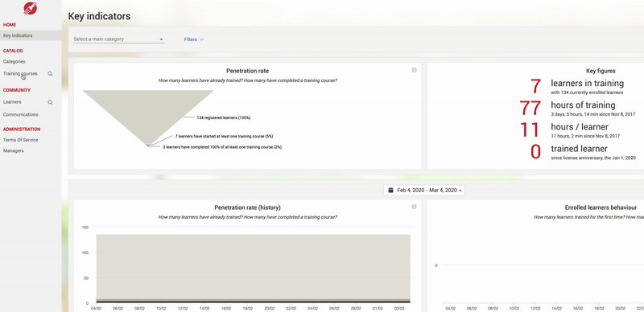Click 'since license anniversary, the Jan 1, 2020' text
This screenshot has height=312, width=644.
[593, 158]
